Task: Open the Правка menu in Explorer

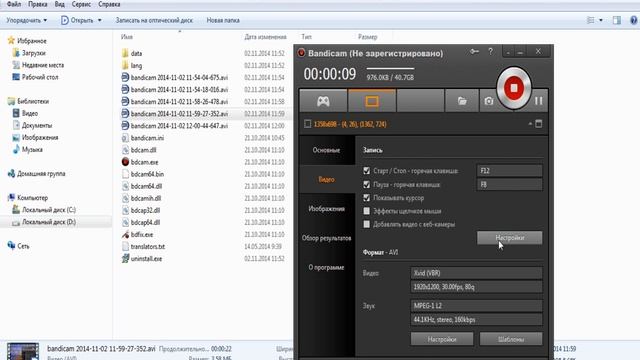Action: coord(38,4)
